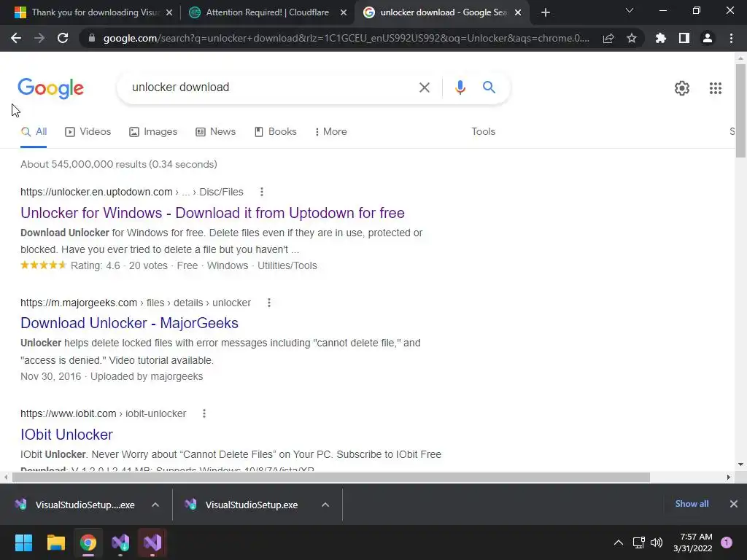The image size is (747, 560).
Task: Share this page using the share icon
Action: coord(608,38)
